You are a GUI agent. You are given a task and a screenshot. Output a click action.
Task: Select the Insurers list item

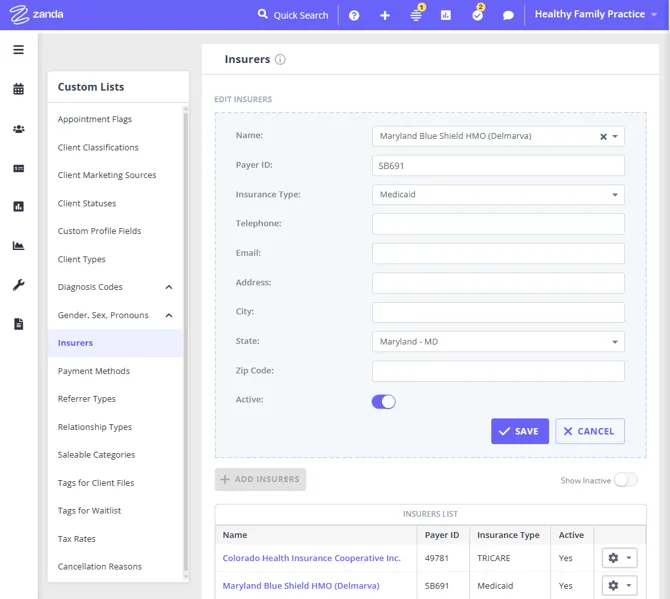tap(115, 343)
